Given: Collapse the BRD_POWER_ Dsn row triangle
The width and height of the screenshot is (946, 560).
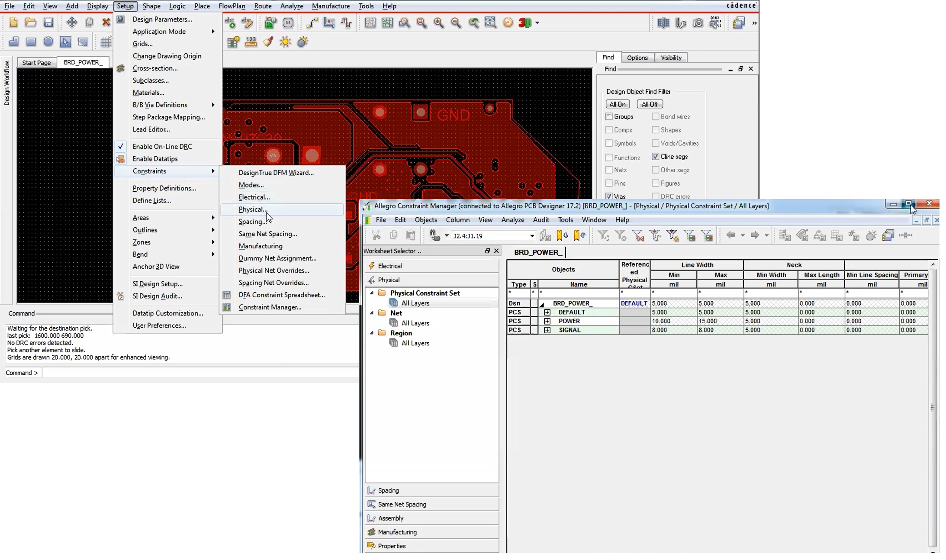Looking at the screenshot, I should (542, 304).
